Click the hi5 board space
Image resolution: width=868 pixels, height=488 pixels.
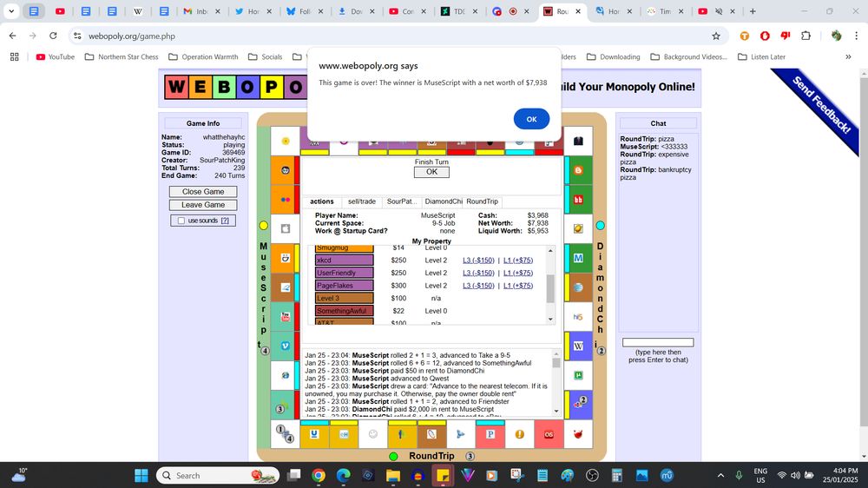pyautogui.click(x=578, y=317)
